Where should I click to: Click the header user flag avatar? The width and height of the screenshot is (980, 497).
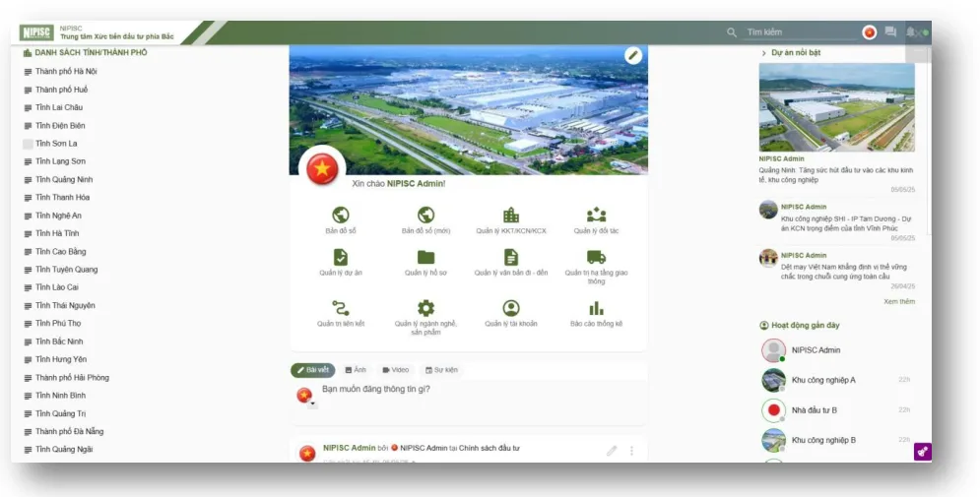click(x=870, y=32)
